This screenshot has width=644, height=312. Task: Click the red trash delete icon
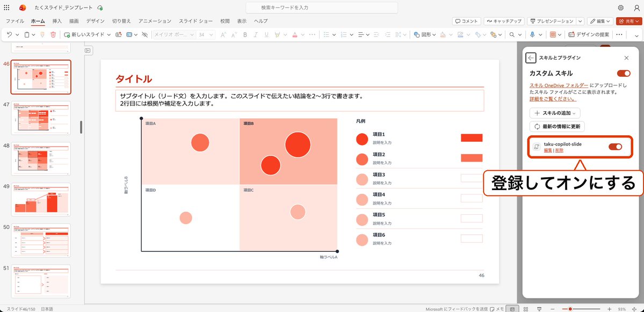(53, 35)
